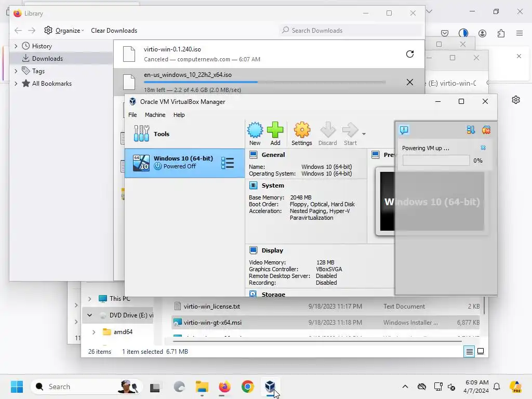Expand the Tags tree item
The height and width of the screenshot is (399, 532).
click(16, 71)
